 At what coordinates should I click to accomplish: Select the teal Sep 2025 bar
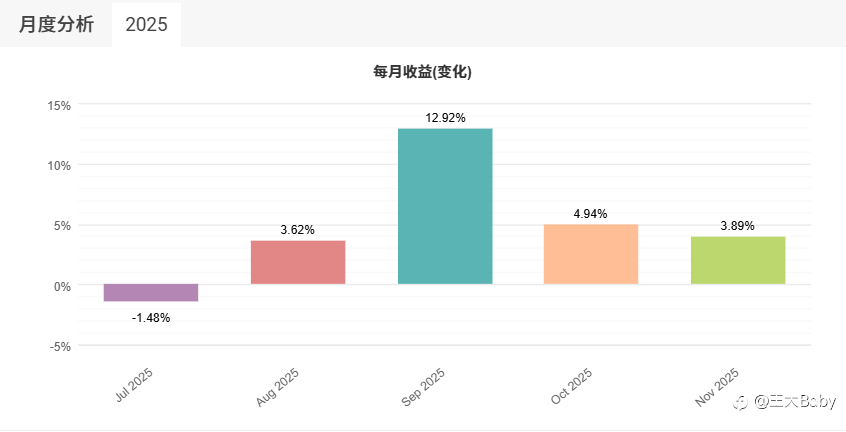tap(445, 206)
